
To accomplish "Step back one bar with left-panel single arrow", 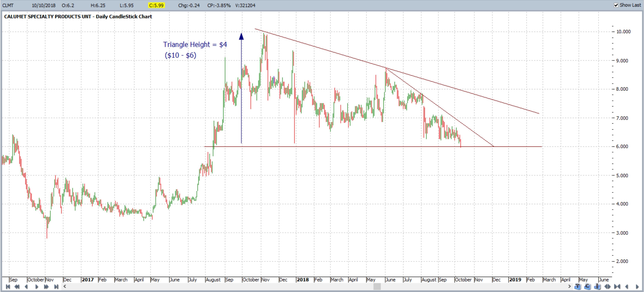I will pos(26,287).
